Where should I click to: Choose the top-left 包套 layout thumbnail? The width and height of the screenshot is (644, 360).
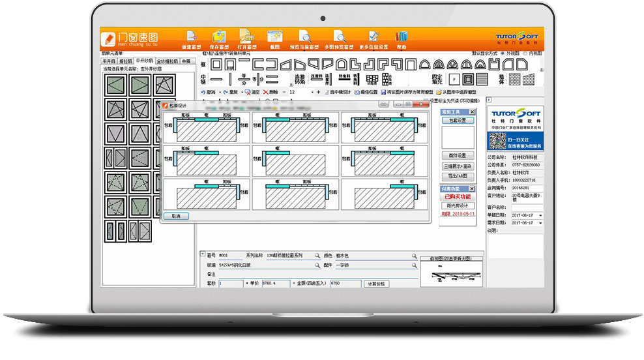click(207, 127)
